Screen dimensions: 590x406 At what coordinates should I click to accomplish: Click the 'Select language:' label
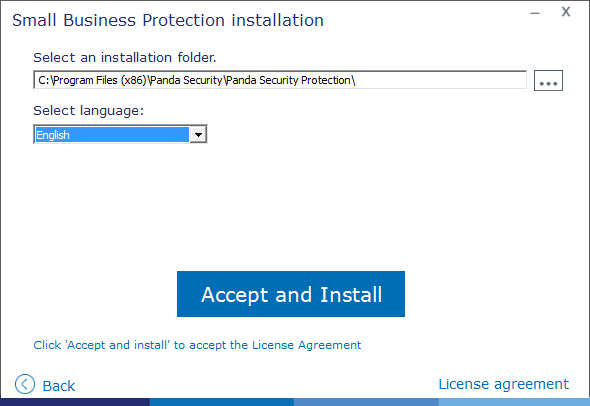click(88, 111)
